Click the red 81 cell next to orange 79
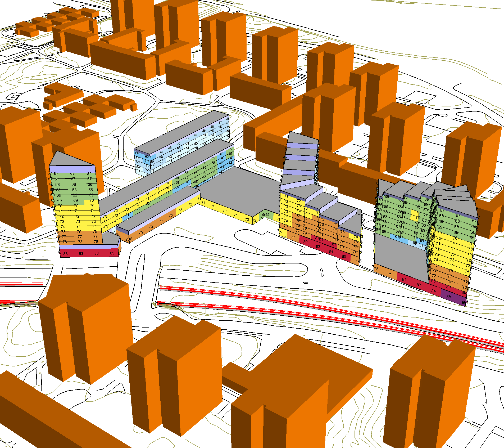 pos(404,279)
